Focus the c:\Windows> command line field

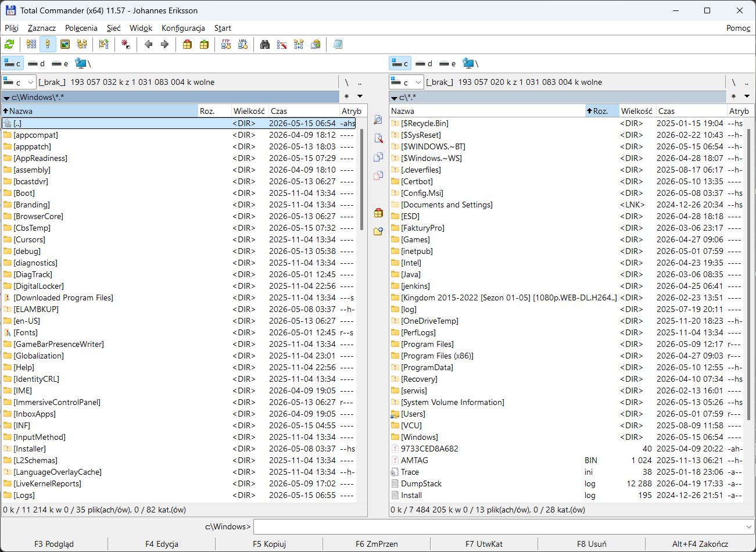[503, 527]
